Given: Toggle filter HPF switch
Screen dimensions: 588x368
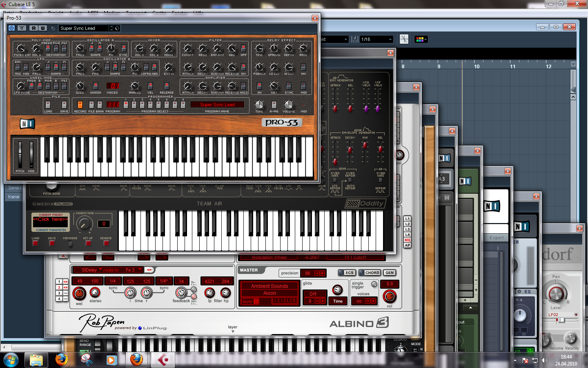Looking at the screenshot, I should pyautogui.click(x=243, y=48).
